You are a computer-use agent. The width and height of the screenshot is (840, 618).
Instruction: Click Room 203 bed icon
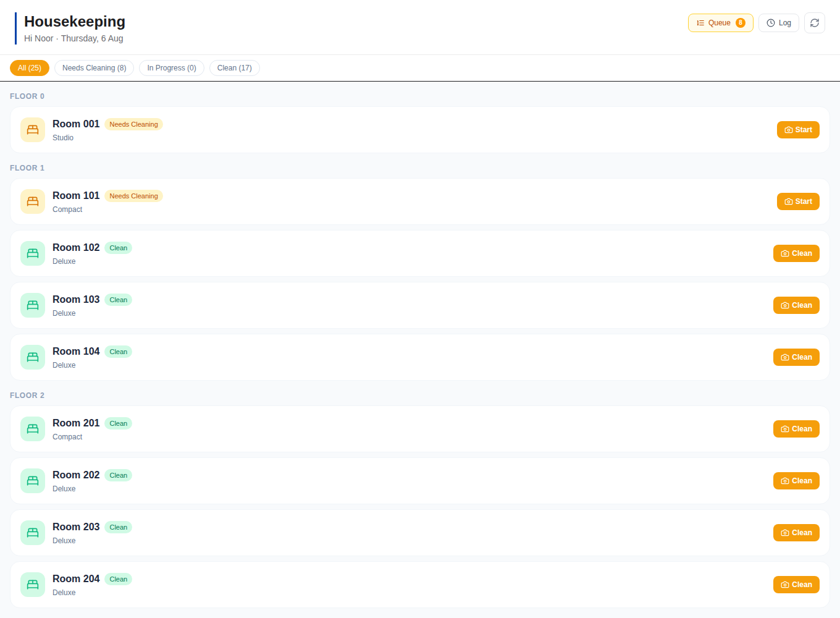tap(33, 533)
